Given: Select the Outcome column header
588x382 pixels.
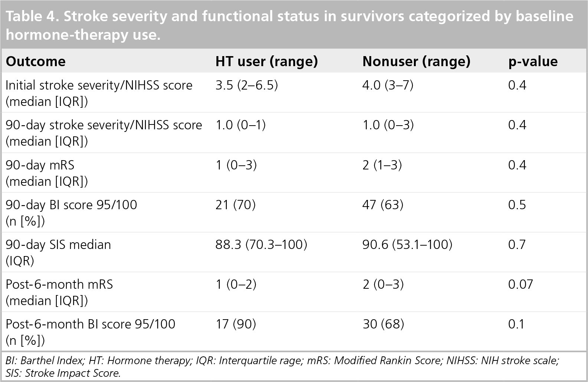Looking at the screenshot, I should (x=36, y=61).
